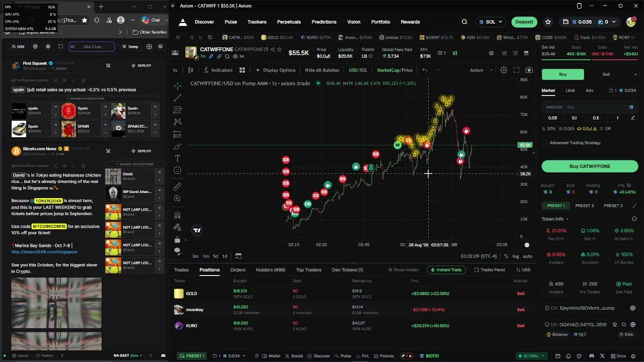
Task: Edit the trading presets pencil
Action: [x=633, y=206]
